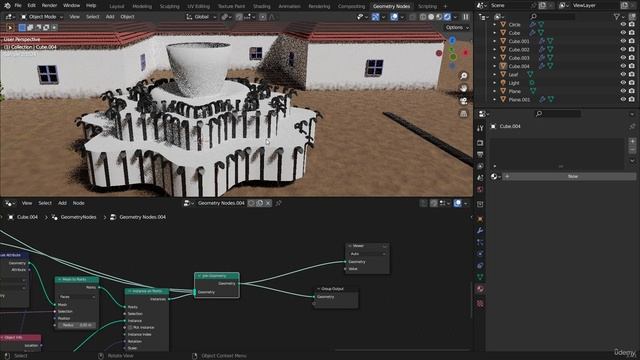Switch to the Scripting workspace tab
640x360 pixels.
[427, 7]
